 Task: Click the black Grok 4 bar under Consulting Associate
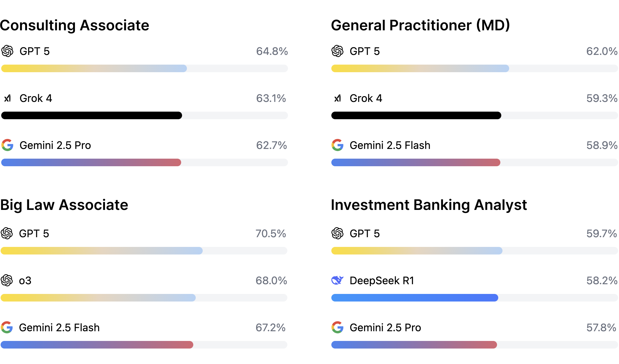(92, 116)
